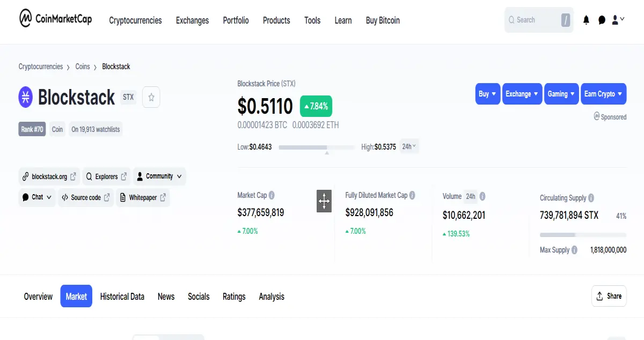
Task: Open the Portfolio menu item
Action: pyautogui.click(x=236, y=20)
